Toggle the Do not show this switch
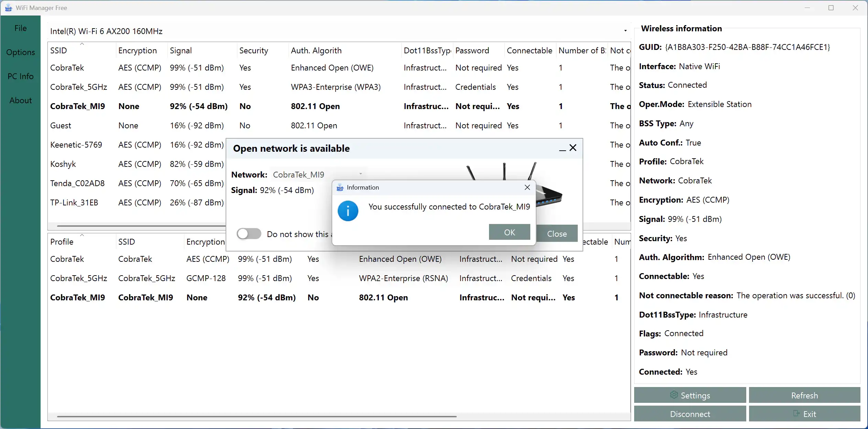This screenshot has height=429, width=868. click(x=249, y=234)
